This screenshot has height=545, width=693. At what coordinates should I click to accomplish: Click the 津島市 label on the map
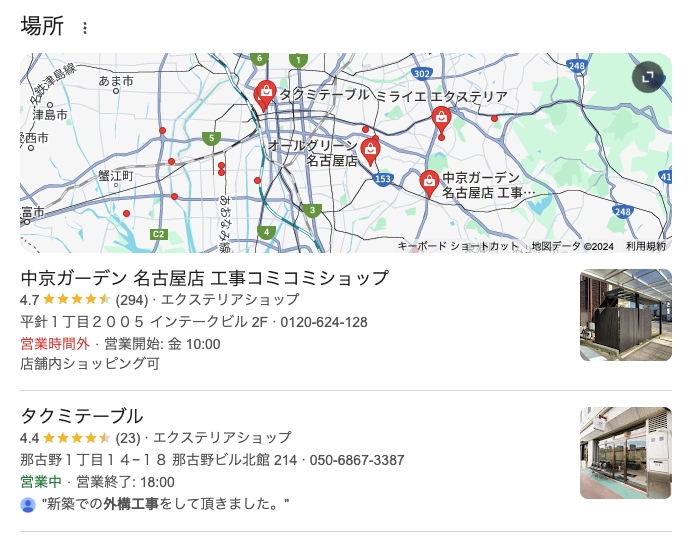coord(50,115)
